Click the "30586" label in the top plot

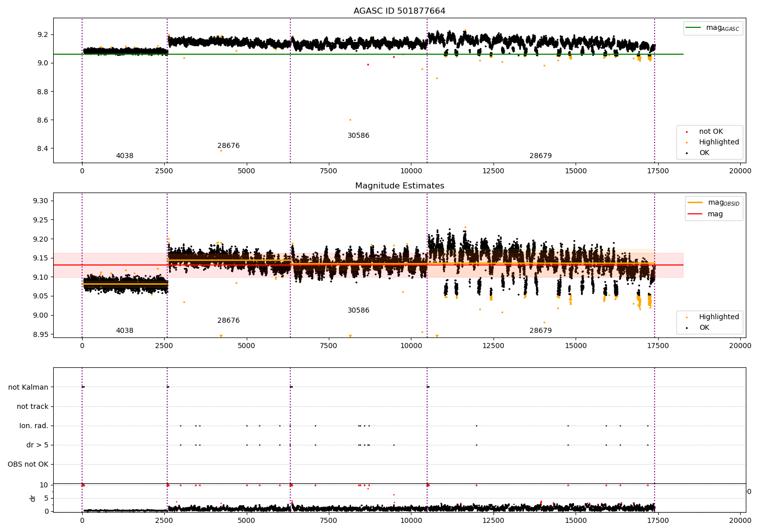(x=358, y=136)
